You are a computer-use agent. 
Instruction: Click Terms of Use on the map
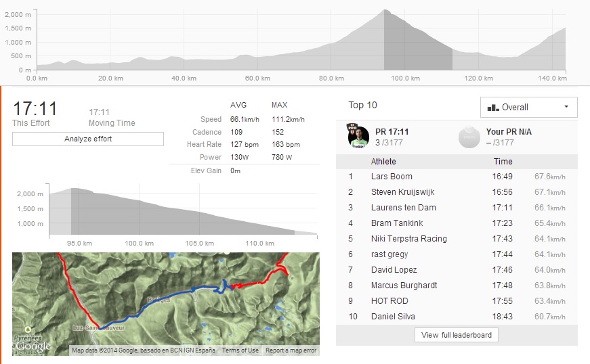coord(240,350)
